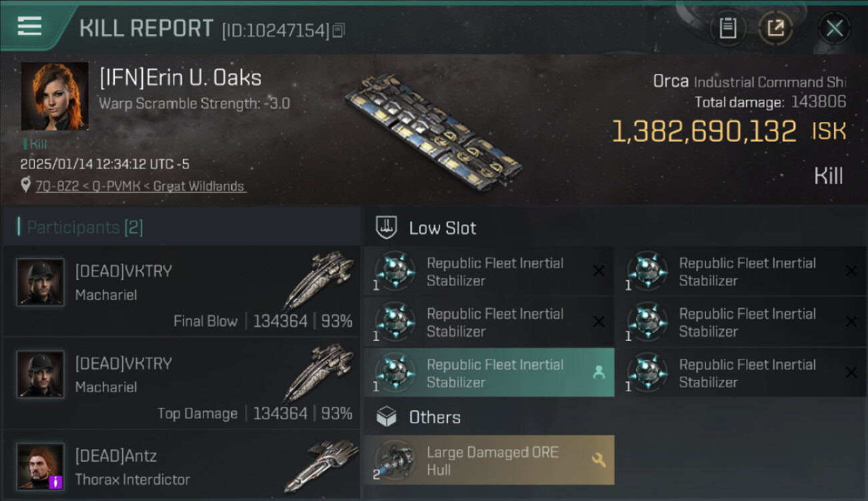This screenshot has width=868, height=501.
Task: Open Final Blow VKTRY pilot portrait
Action: coord(41,283)
